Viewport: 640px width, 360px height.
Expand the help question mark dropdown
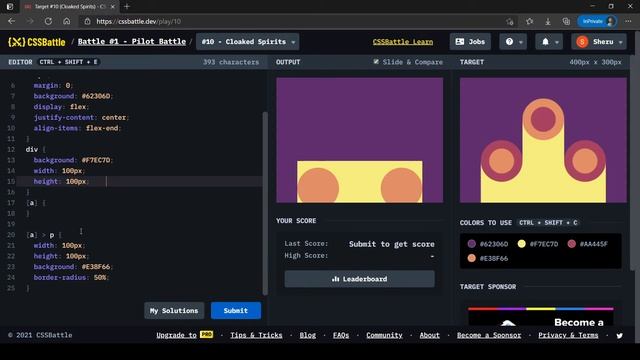click(513, 42)
